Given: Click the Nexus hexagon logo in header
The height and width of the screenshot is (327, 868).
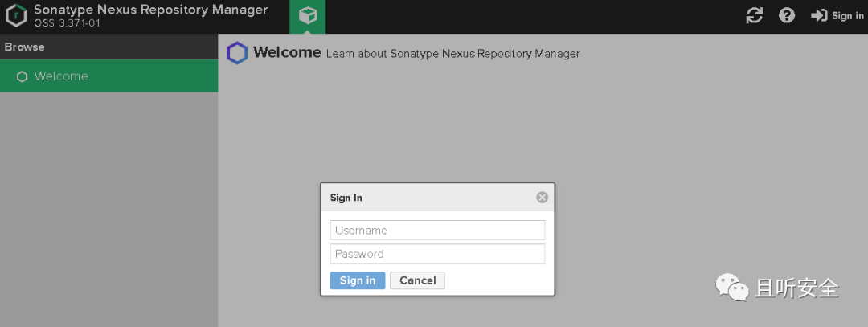Looking at the screenshot, I should coord(16,16).
